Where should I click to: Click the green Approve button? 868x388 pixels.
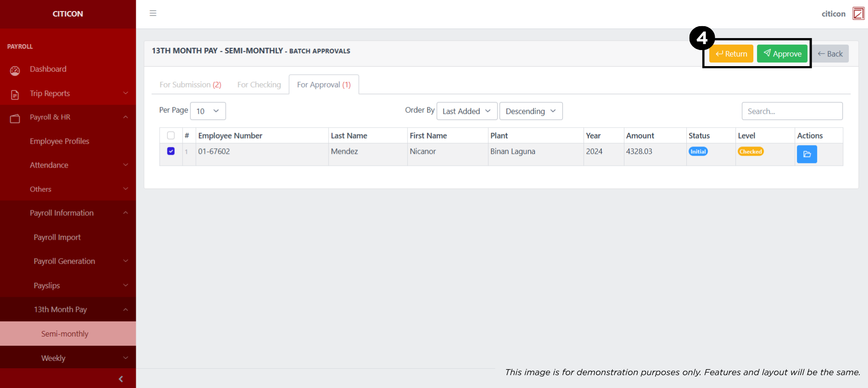(782, 54)
